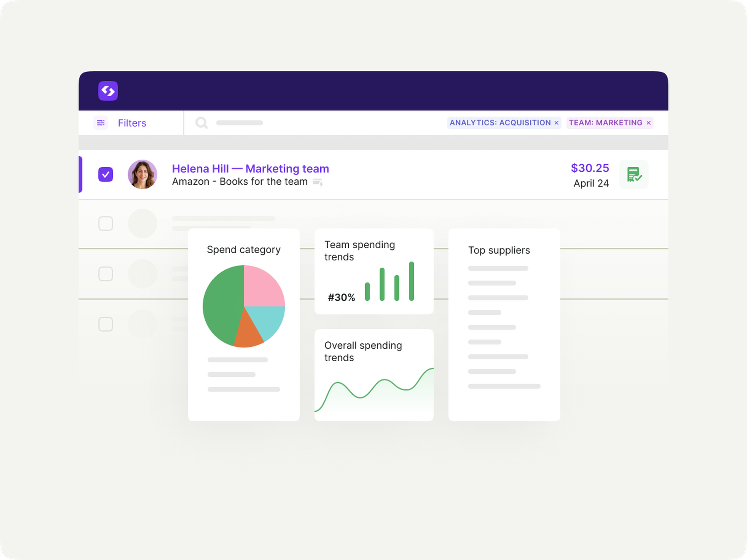The image size is (747, 560).
Task: Dismiss the TEAM: MARKETING filter chip
Action: [648, 122]
